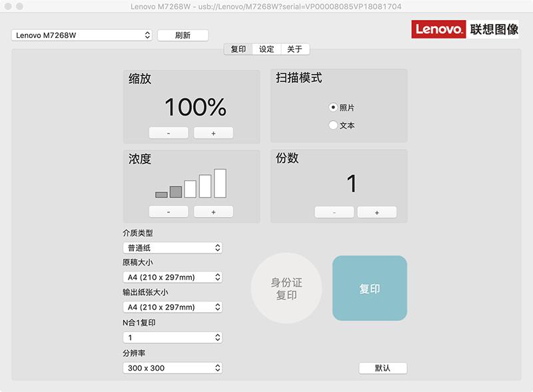Switch to the 复印 tab

pos(239,49)
